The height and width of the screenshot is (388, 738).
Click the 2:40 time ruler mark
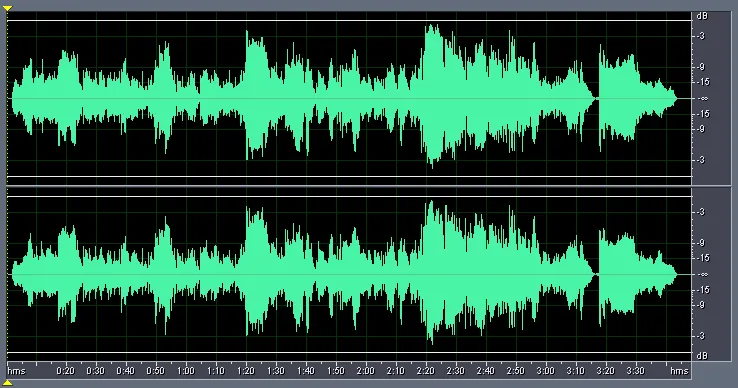click(x=486, y=371)
